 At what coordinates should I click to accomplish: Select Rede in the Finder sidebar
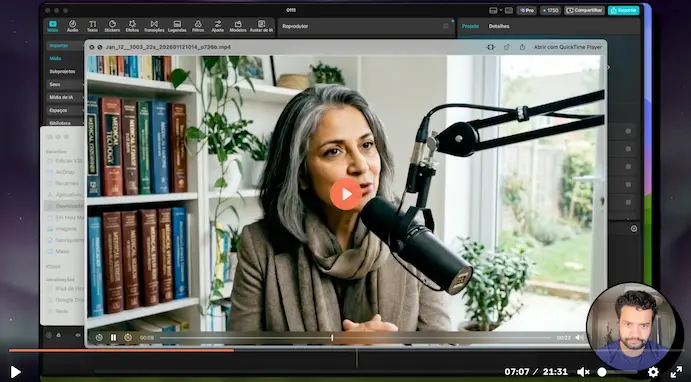pyautogui.click(x=58, y=311)
